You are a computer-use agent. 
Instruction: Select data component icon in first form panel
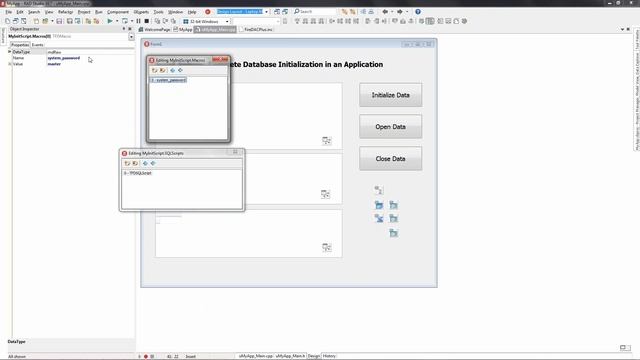click(327, 141)
